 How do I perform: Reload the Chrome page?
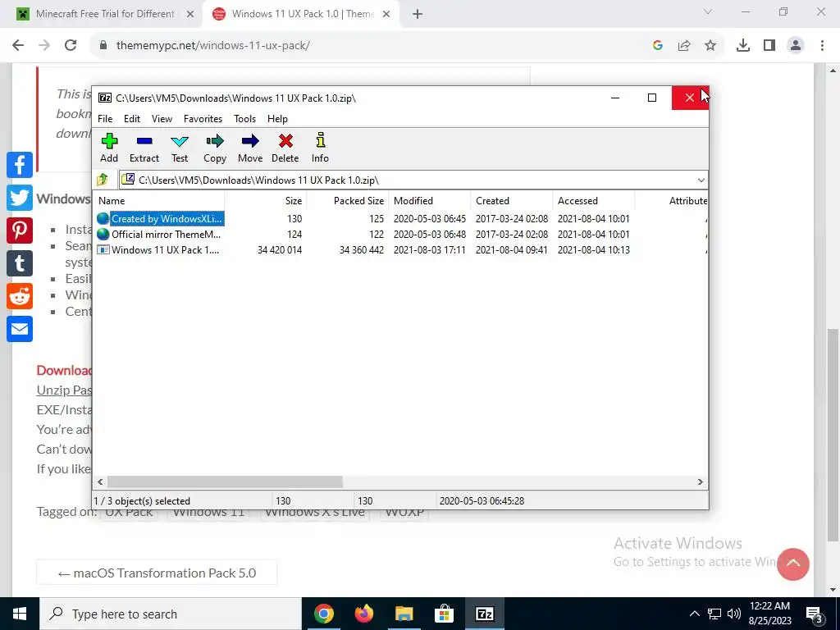click(71, 46)
